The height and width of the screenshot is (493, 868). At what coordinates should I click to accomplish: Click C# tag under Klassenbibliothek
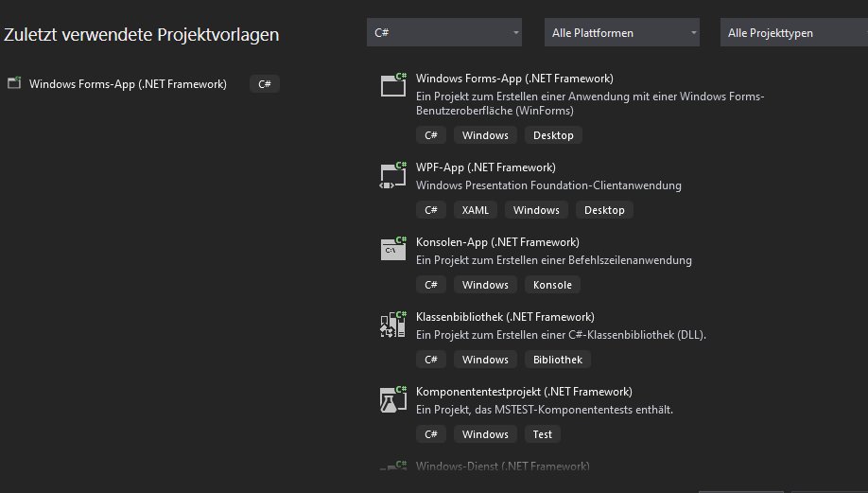(430, 360)
